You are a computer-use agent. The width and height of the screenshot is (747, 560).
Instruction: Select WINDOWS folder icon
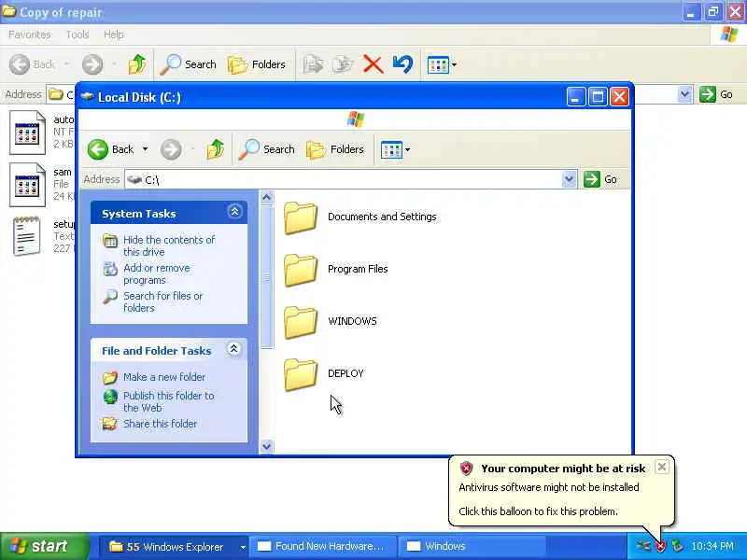301,322
